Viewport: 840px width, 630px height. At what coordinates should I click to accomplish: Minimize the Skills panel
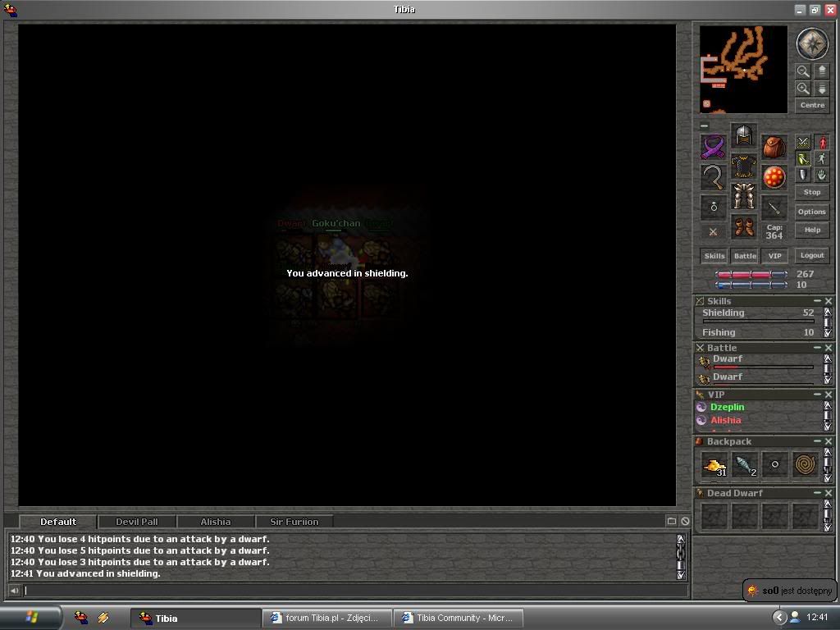(x=818, y=301)
